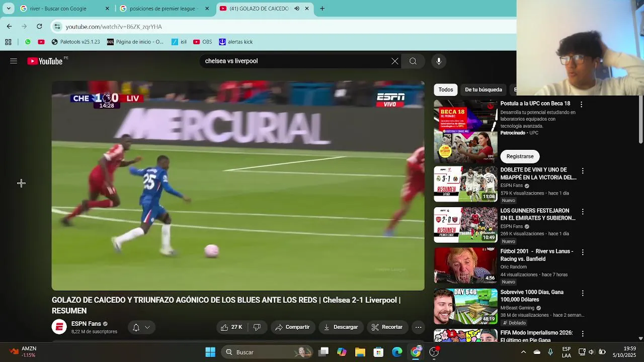The image size is (644, 362).
Task: Click the Compartir share button
Action: pyautogui.click(x=293, y=327)
